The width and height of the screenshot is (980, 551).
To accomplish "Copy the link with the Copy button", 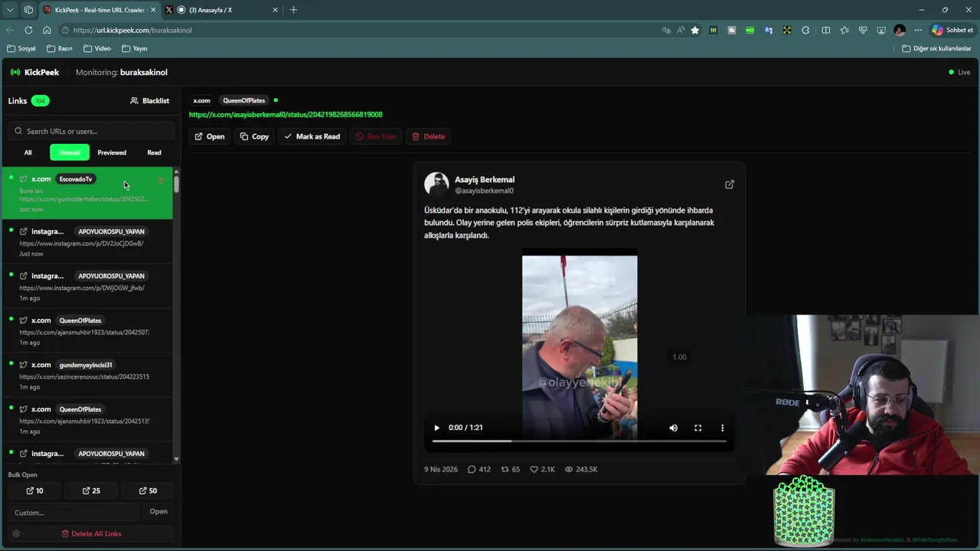I will click(x=254, y=136).
